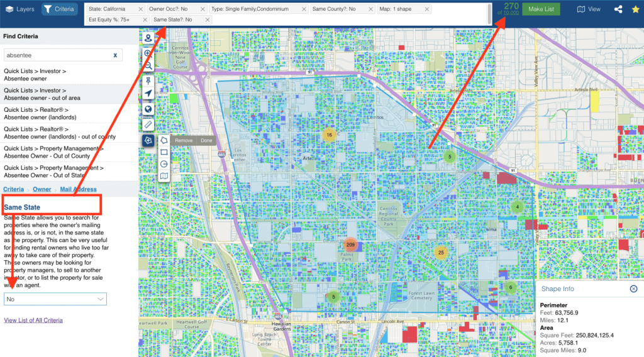Remove the Same State?: No filter

pos(208,19)
